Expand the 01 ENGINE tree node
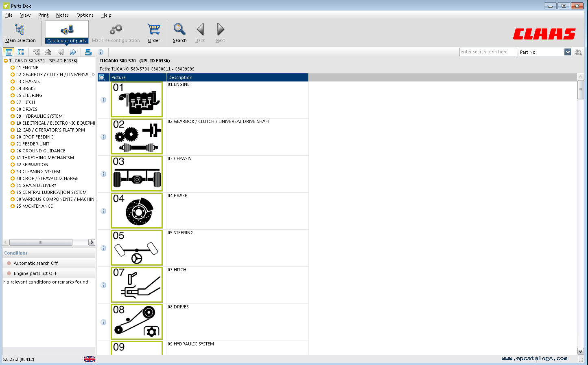 (13, 68)
